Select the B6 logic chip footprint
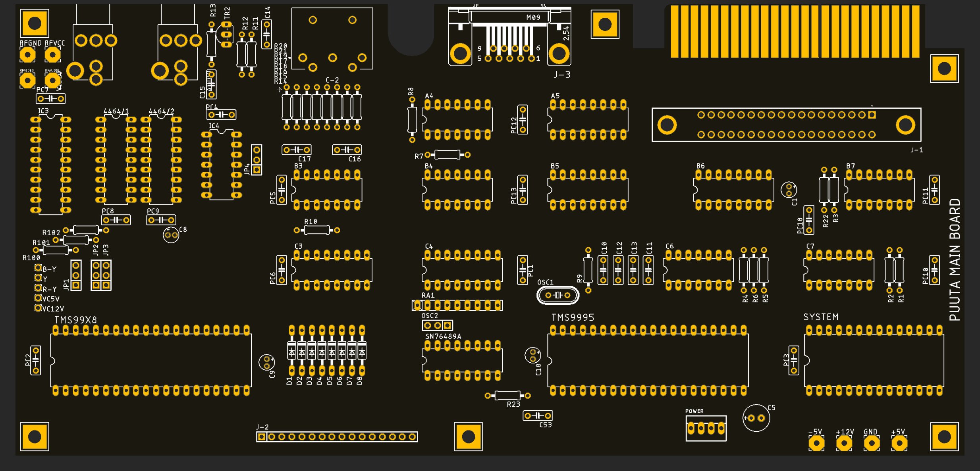The image size is (980, 471). click(x=733, y=190)
